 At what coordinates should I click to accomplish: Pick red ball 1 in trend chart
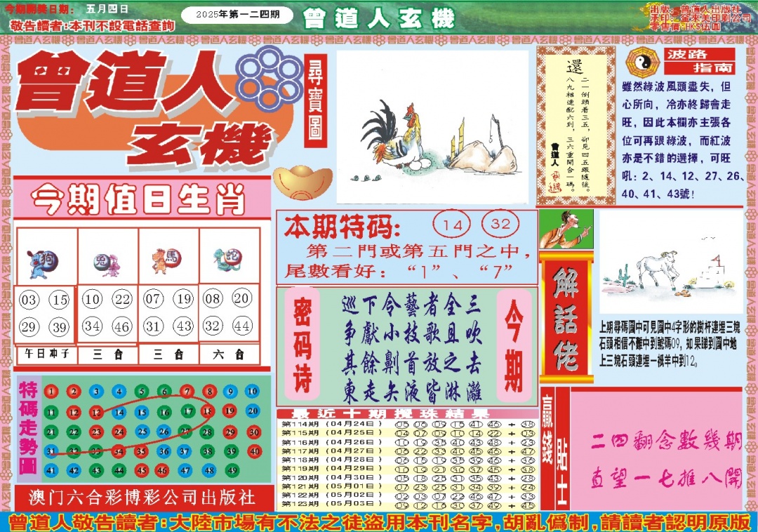coord(51,392)
